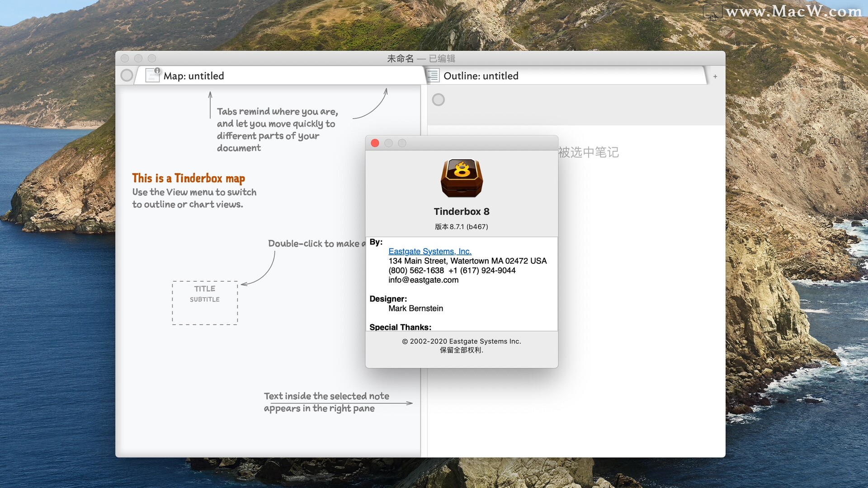
Task: Click the Special Thanks heading
Action: [x=400, y=327]
